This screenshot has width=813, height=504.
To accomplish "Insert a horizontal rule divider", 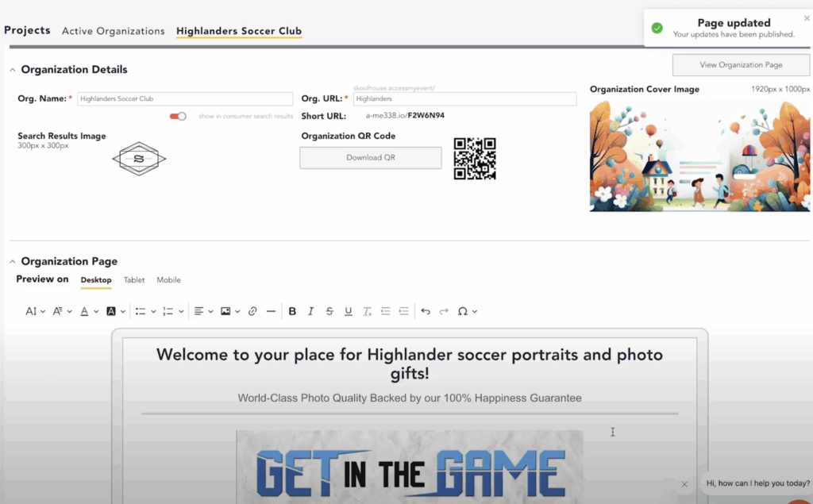I will pos(271,310).
